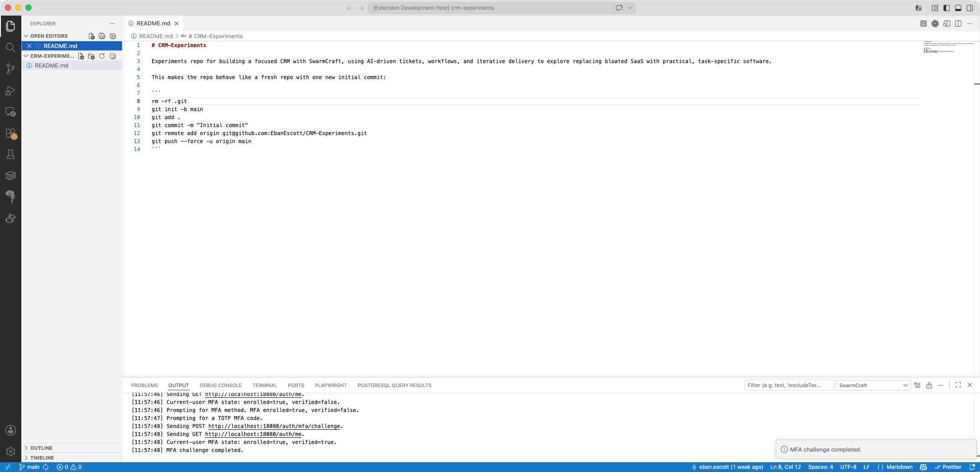
Task: Change Spaces: 4 indentation setting
Action: pyautogui.click(x=820, y=467)
